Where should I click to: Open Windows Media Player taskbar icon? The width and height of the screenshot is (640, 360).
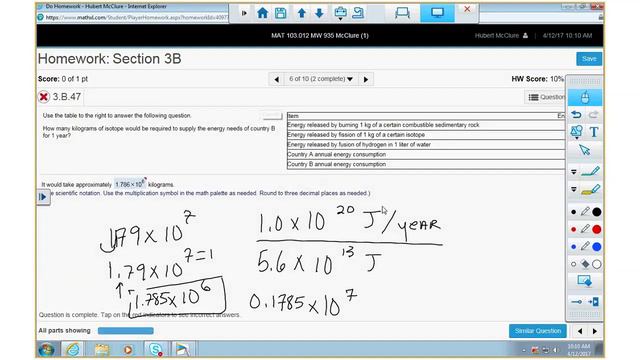pos(128,350)
